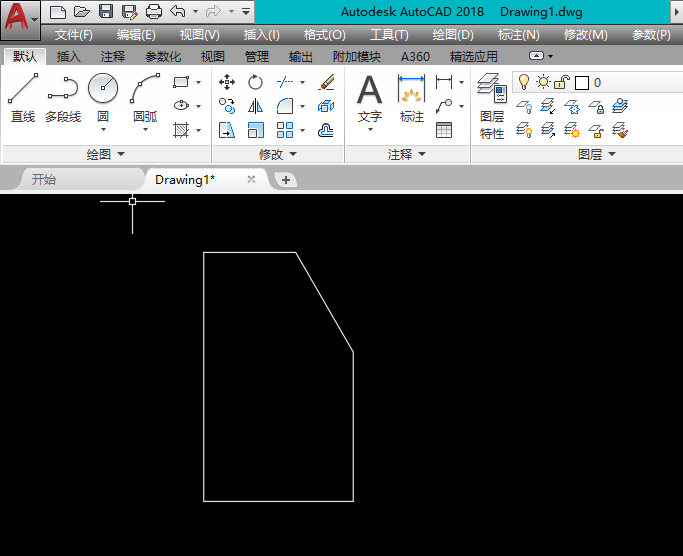
Task: Expand the 修改 (Modify) panel
Action: [278, 154]
